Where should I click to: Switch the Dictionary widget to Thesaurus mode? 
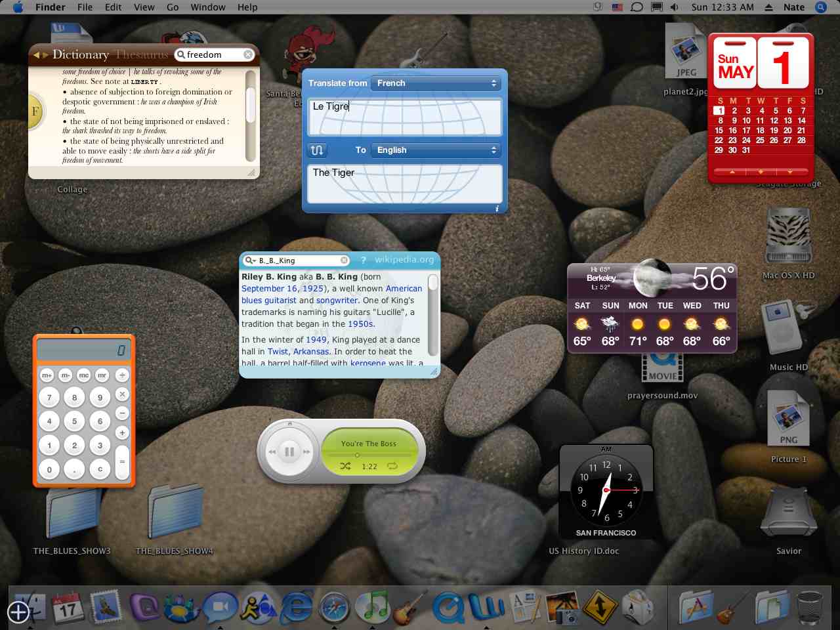point(142,55)
